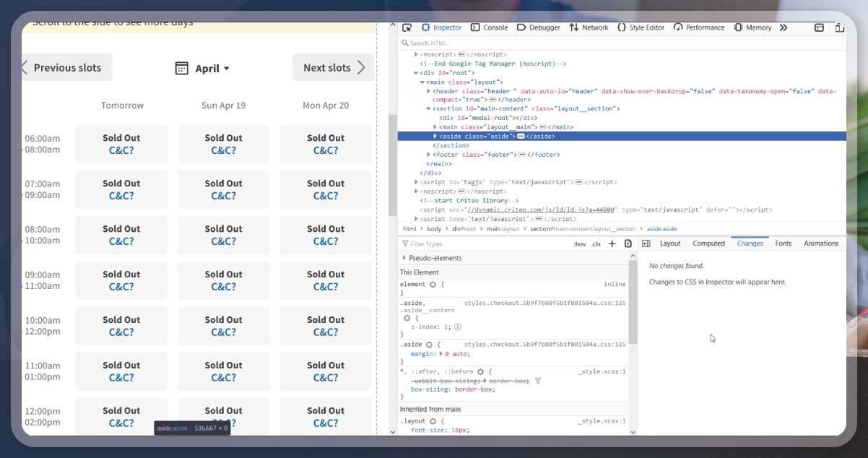Open the dynamic.criteo.com script link
The image size is (868, 458).
pos(540,209)
